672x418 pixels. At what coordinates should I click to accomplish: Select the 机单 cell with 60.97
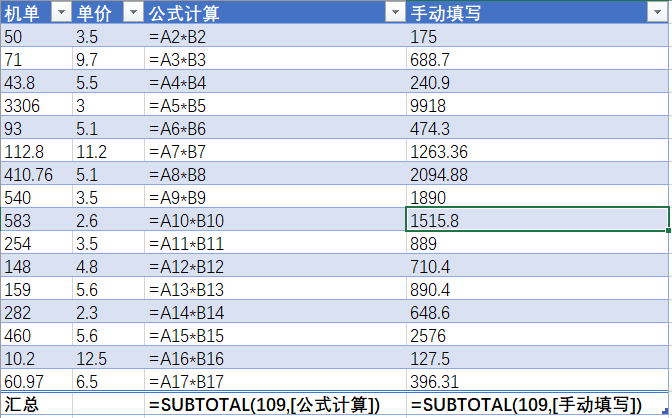point(36,381)
